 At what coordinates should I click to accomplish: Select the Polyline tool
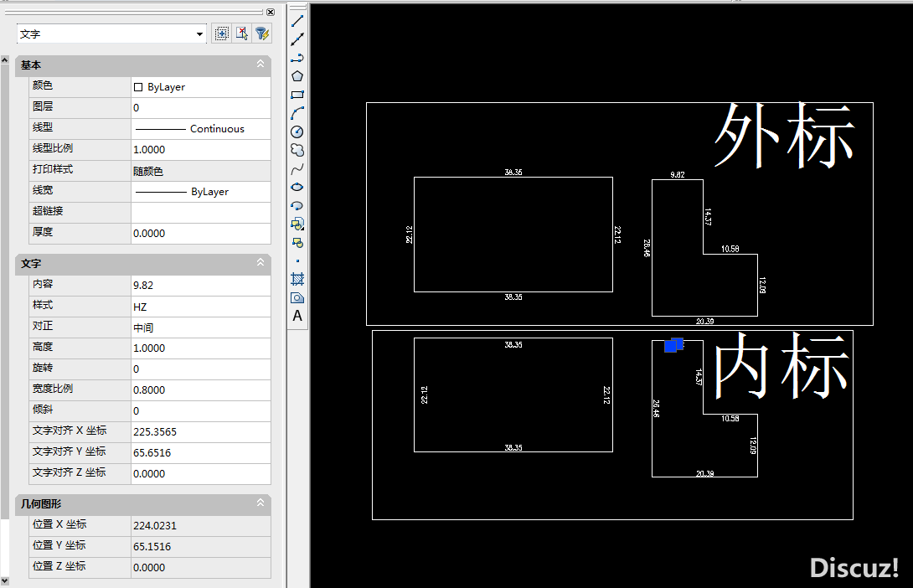click(x=297, y=57)
